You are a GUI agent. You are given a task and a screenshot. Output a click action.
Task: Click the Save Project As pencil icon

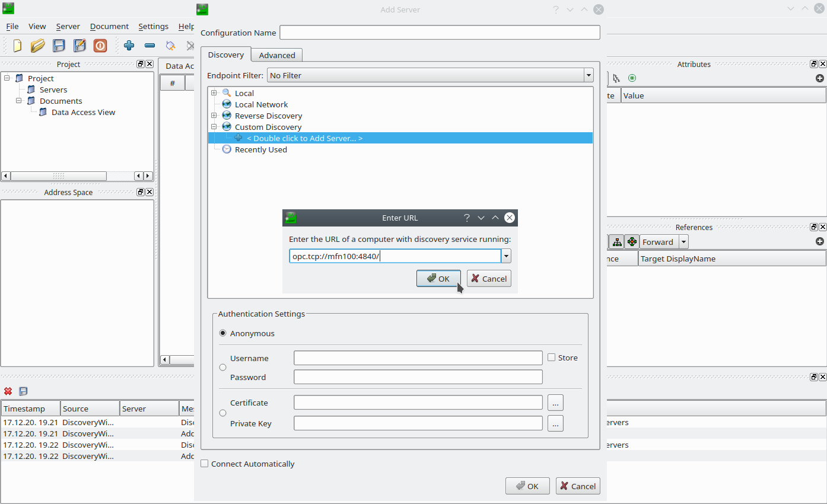click(79, 46)
